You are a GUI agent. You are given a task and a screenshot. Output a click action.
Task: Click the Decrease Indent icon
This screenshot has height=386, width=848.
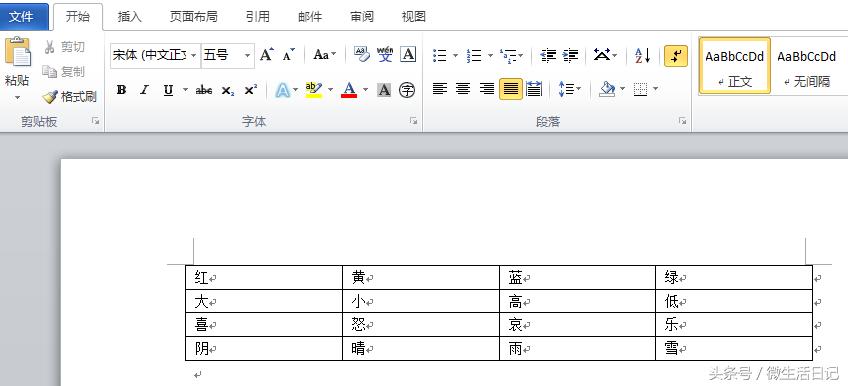coord(548,55)
